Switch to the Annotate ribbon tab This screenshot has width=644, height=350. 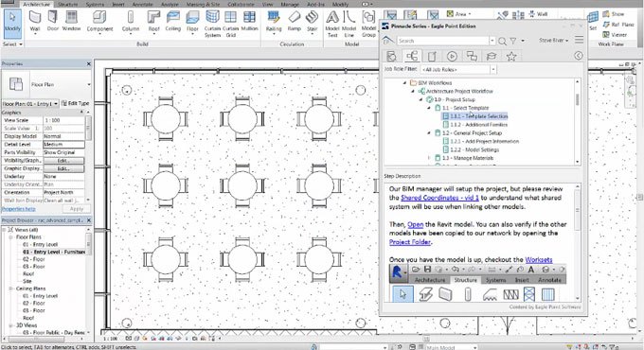tap(142, 4)
